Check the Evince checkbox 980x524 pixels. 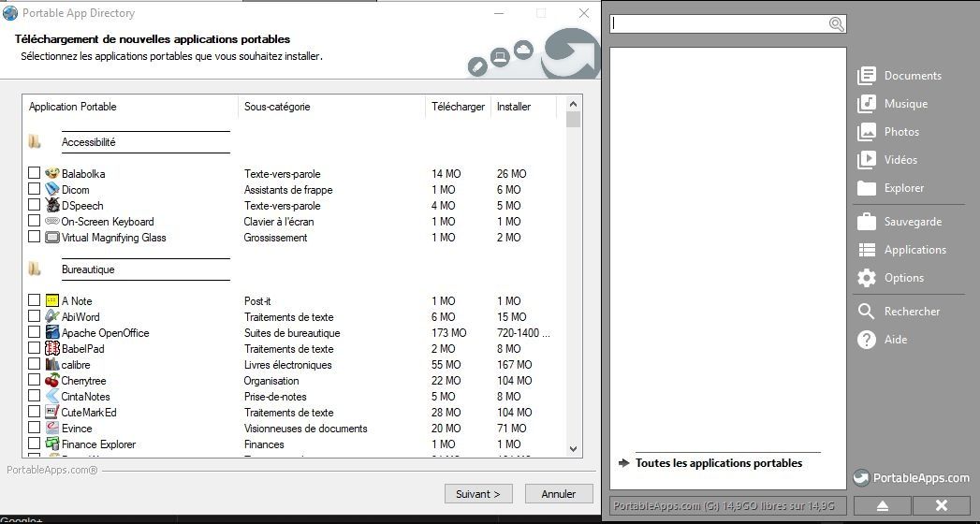click(x=34, y=428)
